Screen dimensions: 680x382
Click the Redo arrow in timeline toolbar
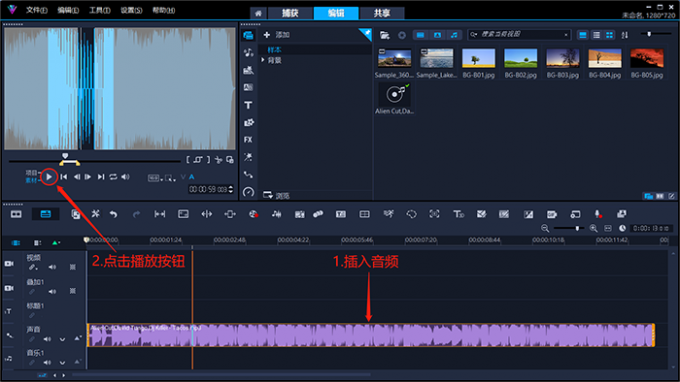(x=136, y=214)
